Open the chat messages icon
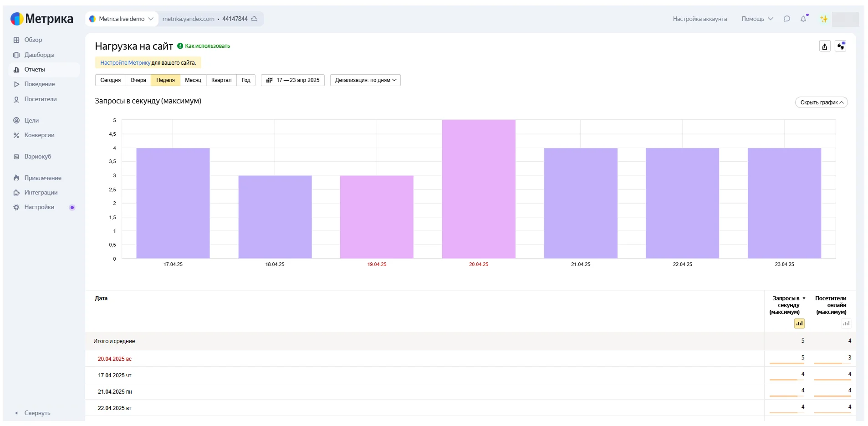Image resolution: width=868 pixels, height=426 pixels. 786,19
